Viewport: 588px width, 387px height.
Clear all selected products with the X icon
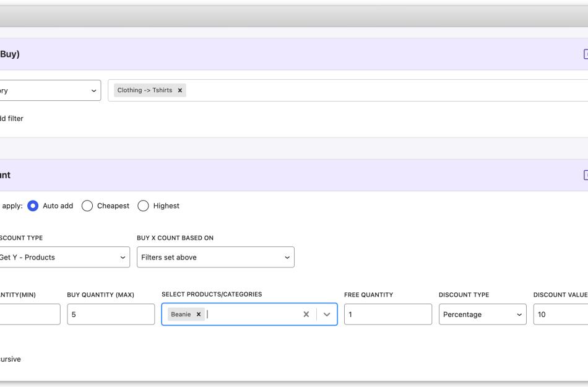pos(306,314)
